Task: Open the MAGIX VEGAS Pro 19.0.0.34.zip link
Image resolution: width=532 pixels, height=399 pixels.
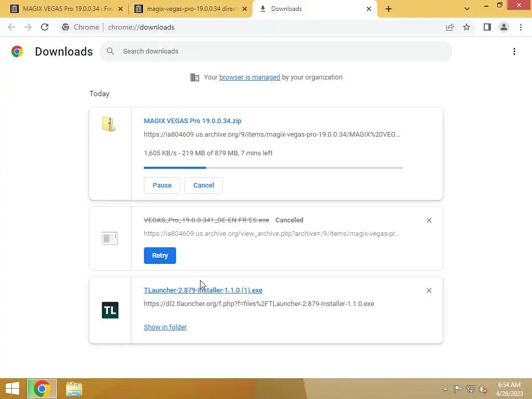Action: point(192,121)
